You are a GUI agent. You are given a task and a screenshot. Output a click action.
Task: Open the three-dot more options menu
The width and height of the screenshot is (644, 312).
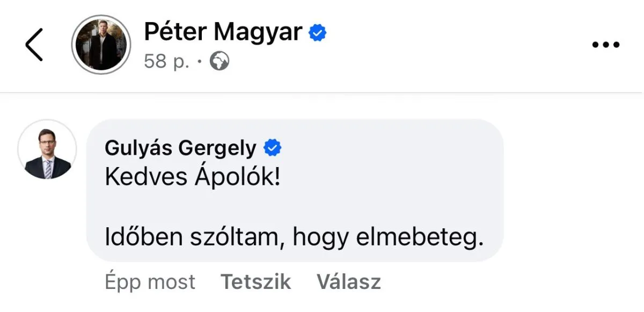pyautogui.click(x=606, y=45)
